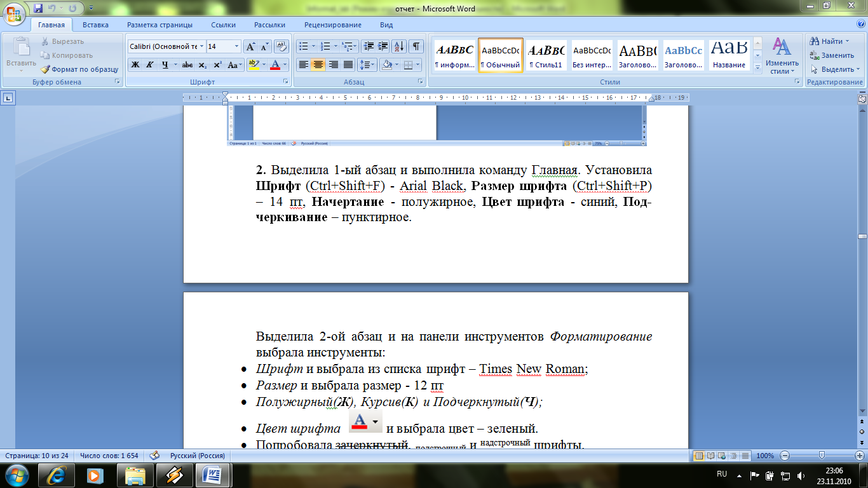Expand the styles gallery more button
Viewport: 868px width, 488px height.
pyautogui.click(x=757, y=69)
